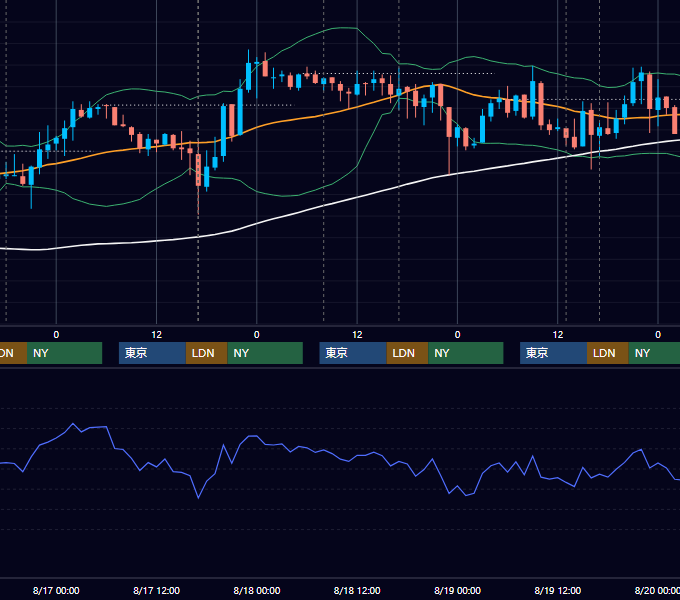Select the 東京 session block on 8/18
This screenshot has width=680, height=600.
click(353, 353)
